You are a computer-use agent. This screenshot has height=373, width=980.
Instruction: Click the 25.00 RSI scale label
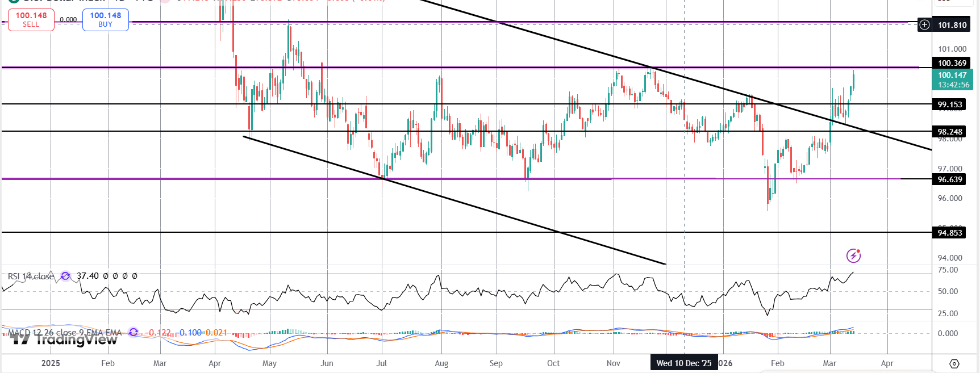[x=948, y=314]
